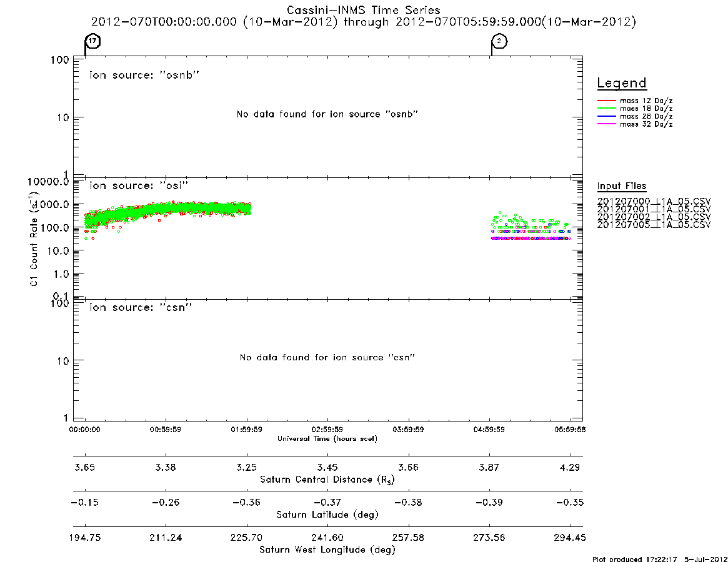Click the 05:59:58 time tick label
This screenshot has height=562, width=728.
pyautogui.click(x=570, y=430)
